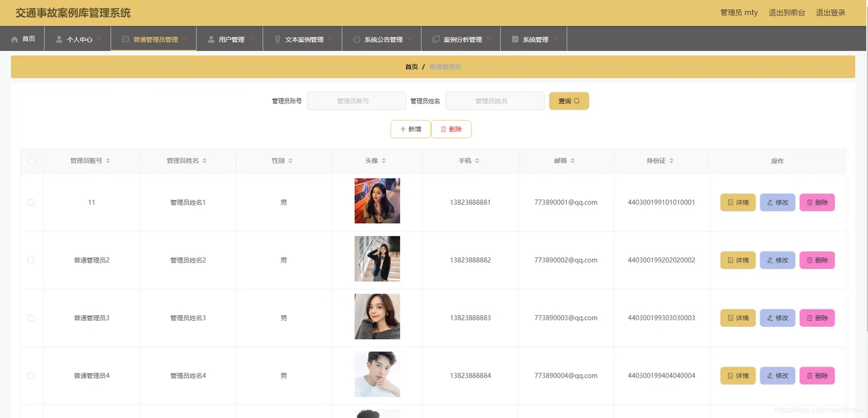Click 修改 for 管理员姓名2 row
Image resolution: width=868 pixels, height=418 pixels.
(x=777, y=260)
